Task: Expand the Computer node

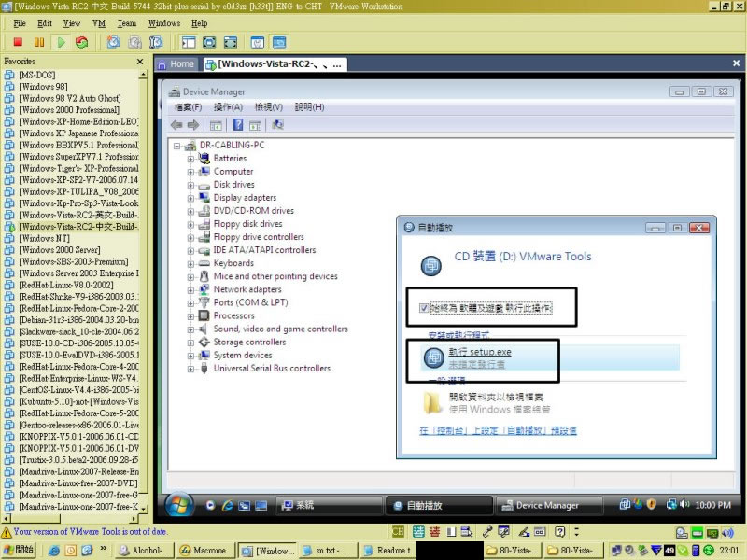Action: click(x=190, y=172)
